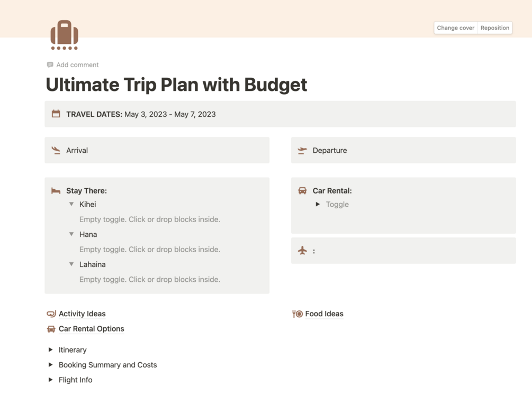This screenshot has width=532, height=405.
Task: Click the Change cover button
Action: (x=455, y=27)
